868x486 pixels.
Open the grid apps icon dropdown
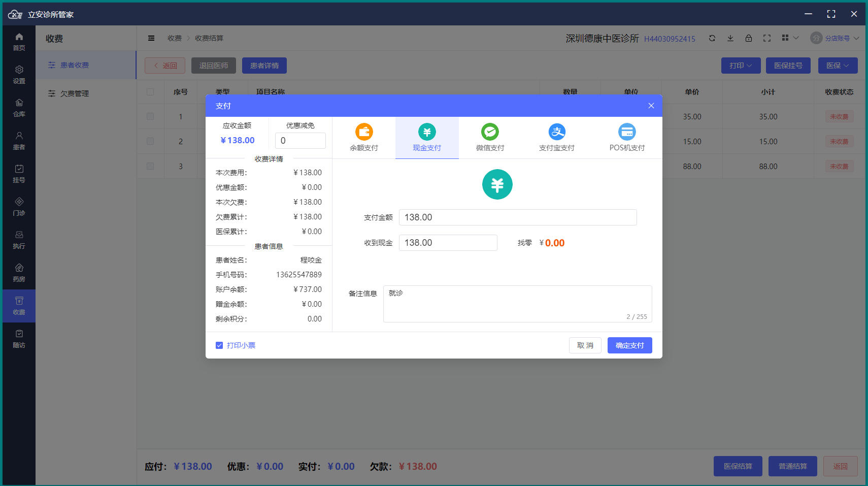tap(790, 38)
